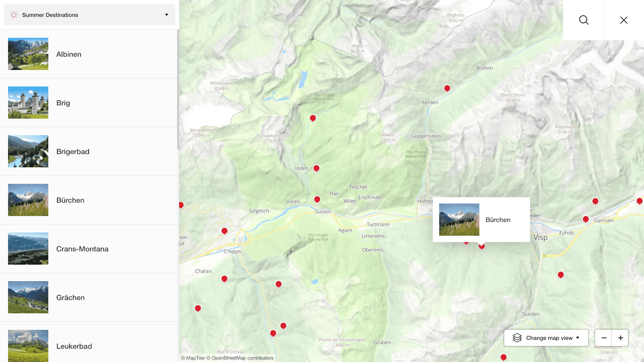
Task: Select Crans-Montana from the destination list
Action: pyautogui.click(x=82, y=249)
